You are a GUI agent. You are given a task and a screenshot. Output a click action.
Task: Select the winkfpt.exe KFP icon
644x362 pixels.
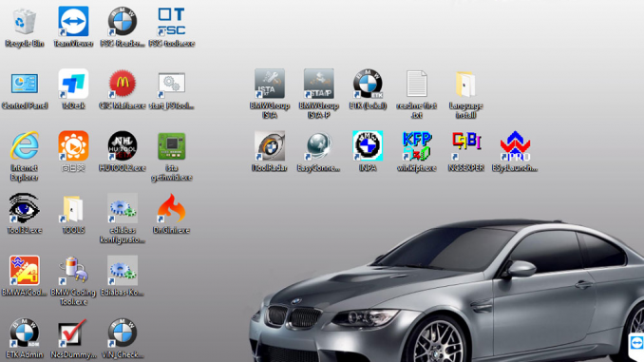pos(417,146)
